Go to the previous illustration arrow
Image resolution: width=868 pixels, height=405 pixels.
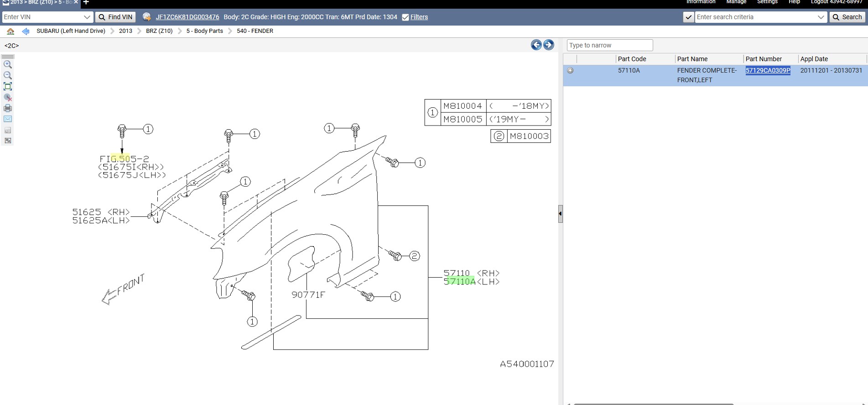pyautogui.click(x=536, y=45)
